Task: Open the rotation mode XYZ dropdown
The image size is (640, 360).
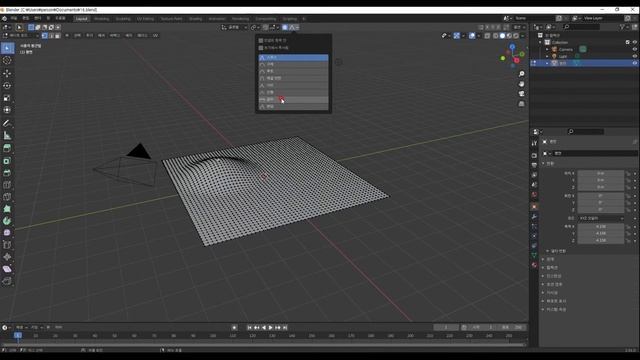Action: pyautogui.click(x=601, y=218)
